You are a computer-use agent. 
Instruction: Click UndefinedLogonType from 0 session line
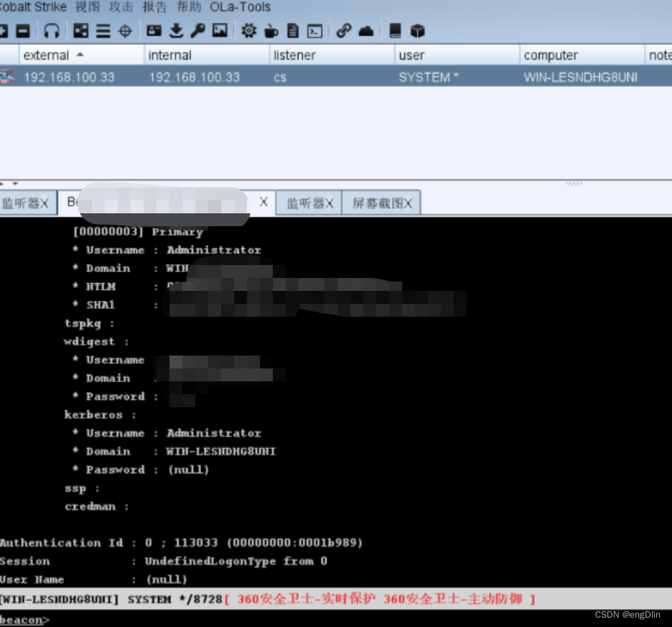click(x=236, y=561)
